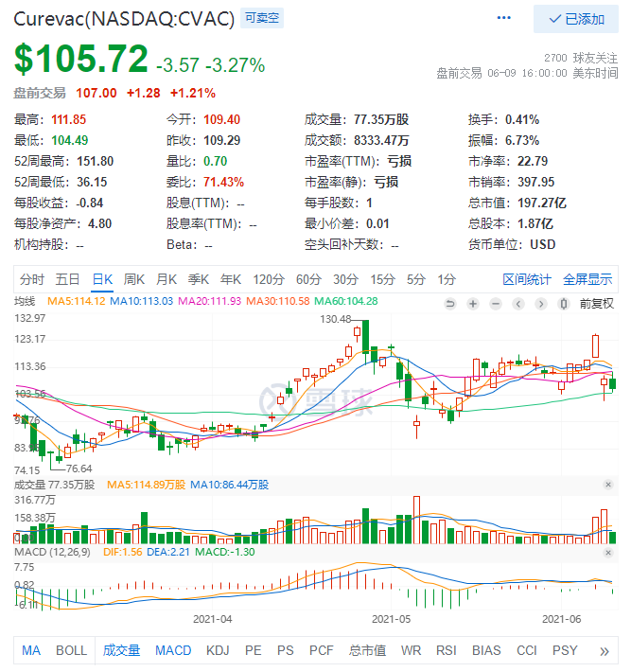
Task: Switch to the 分时 chart tab
Action: [32, 279]
